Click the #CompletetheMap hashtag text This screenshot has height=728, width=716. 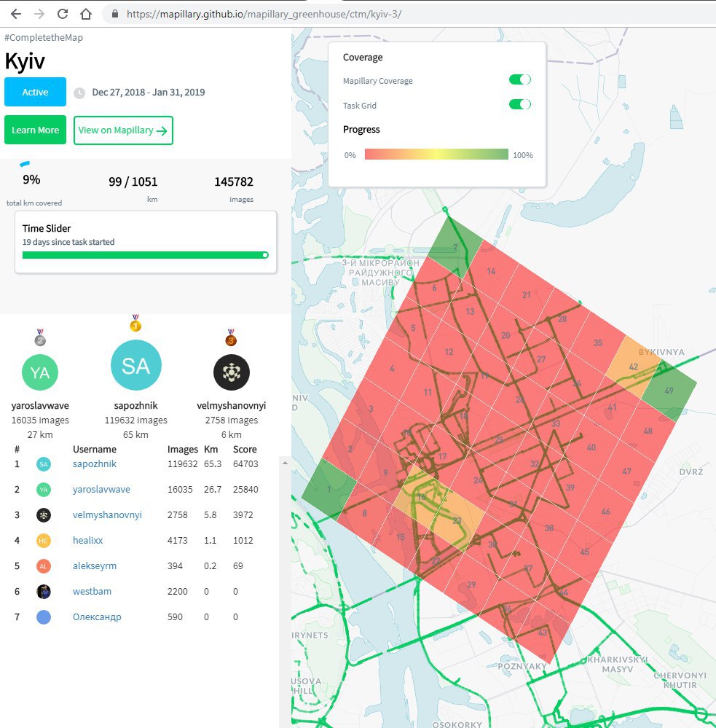click(x=44, y=38)
